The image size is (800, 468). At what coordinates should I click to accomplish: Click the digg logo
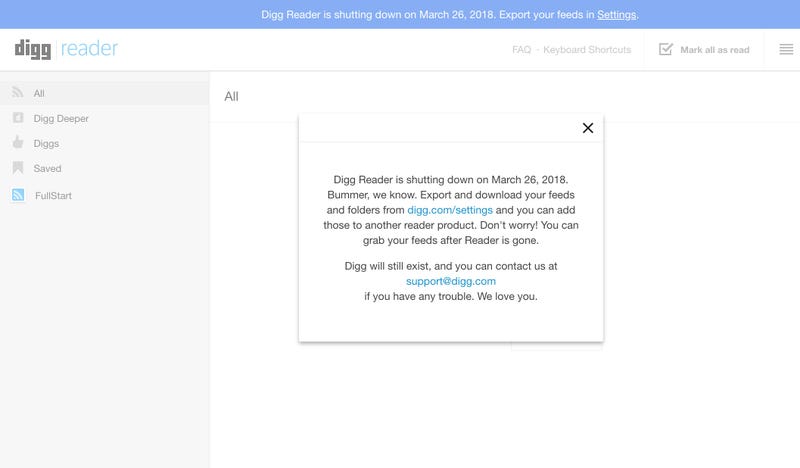click(33, 50)
